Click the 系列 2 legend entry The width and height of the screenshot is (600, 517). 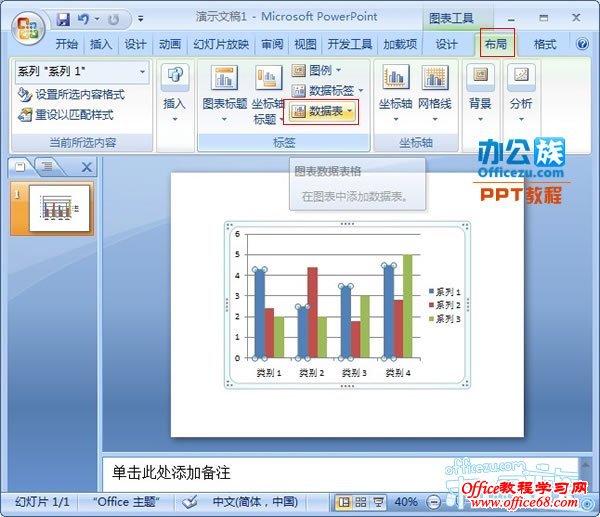(445, 305)
